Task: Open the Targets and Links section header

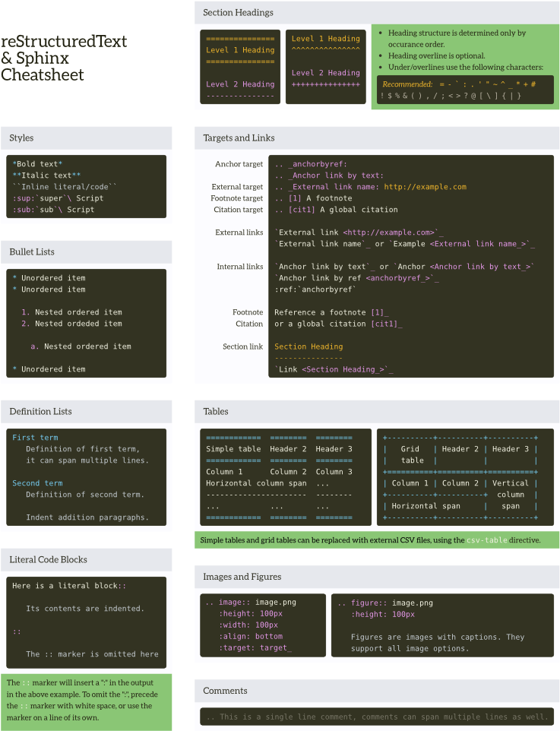Action: click(x=239, y=138)
